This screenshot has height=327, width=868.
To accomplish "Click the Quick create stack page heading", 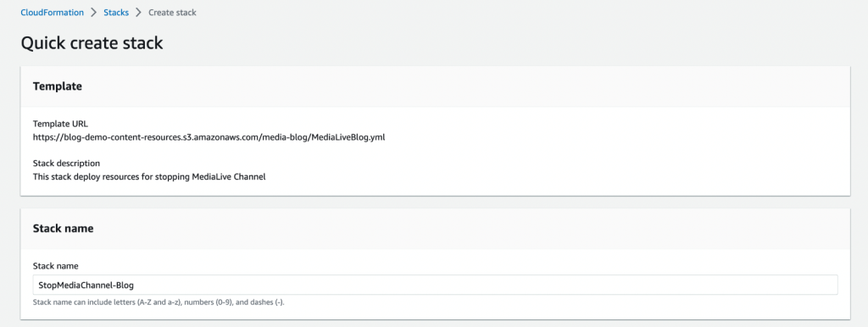I will coord(92,43).
